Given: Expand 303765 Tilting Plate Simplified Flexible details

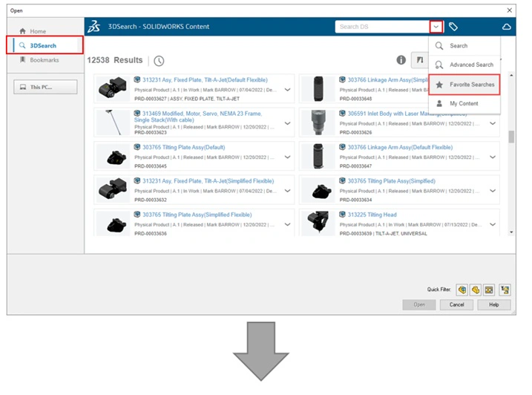Looking at the screenshot, I should coord(287,224).
